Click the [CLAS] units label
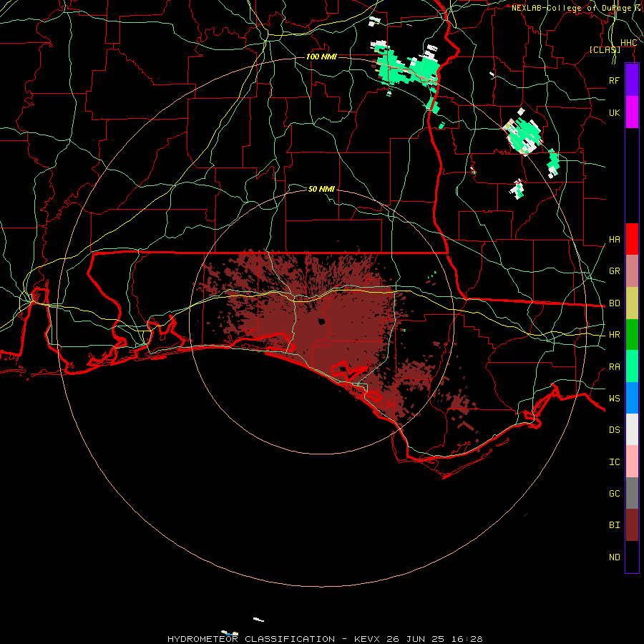This screenshot has width=644, height=644. pos(605,50)
